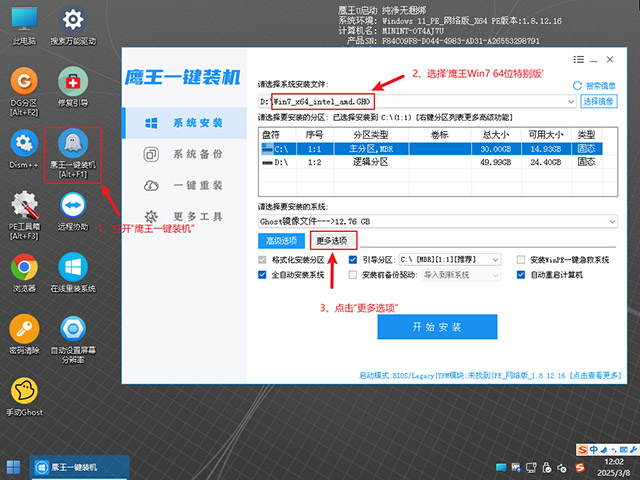Click the 可用大小 column header
Viewport: 640px width, 480px height.
[x=546, y=135]
